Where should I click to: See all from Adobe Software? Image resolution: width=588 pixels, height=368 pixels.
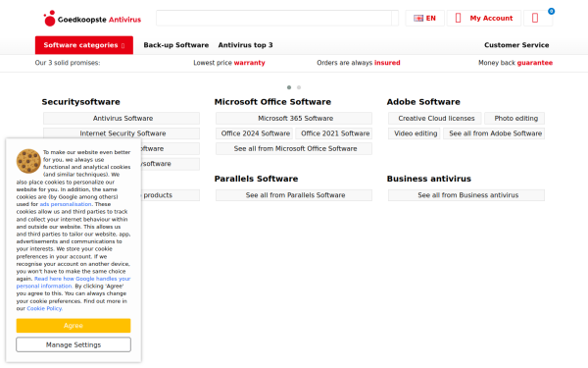click(494, 133)
